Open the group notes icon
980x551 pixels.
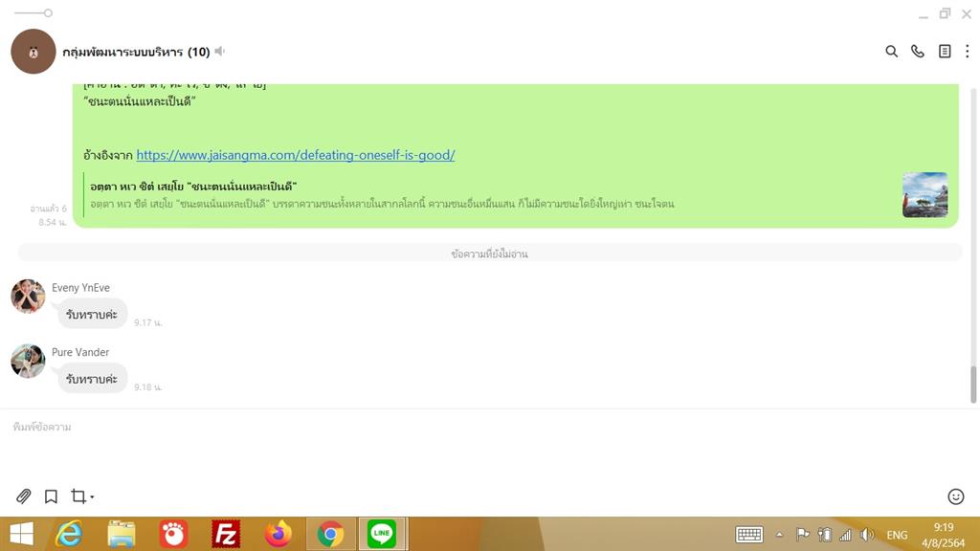[x=945, y=52]
